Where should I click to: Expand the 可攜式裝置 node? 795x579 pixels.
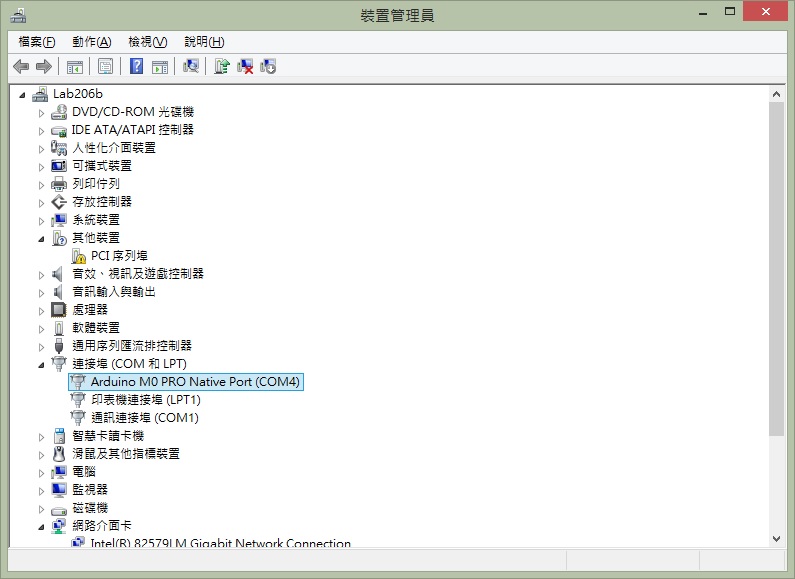coord(42,167)
